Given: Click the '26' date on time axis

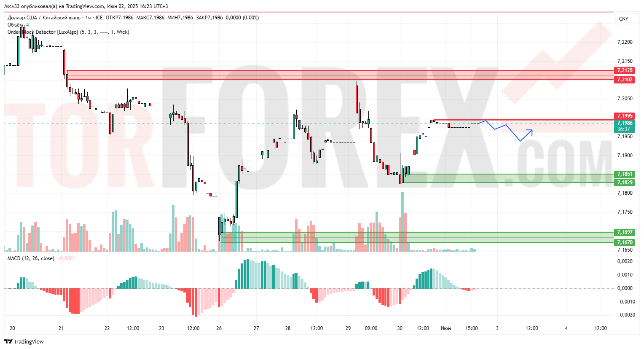Looking at the screenshot, I should (219, 328).
